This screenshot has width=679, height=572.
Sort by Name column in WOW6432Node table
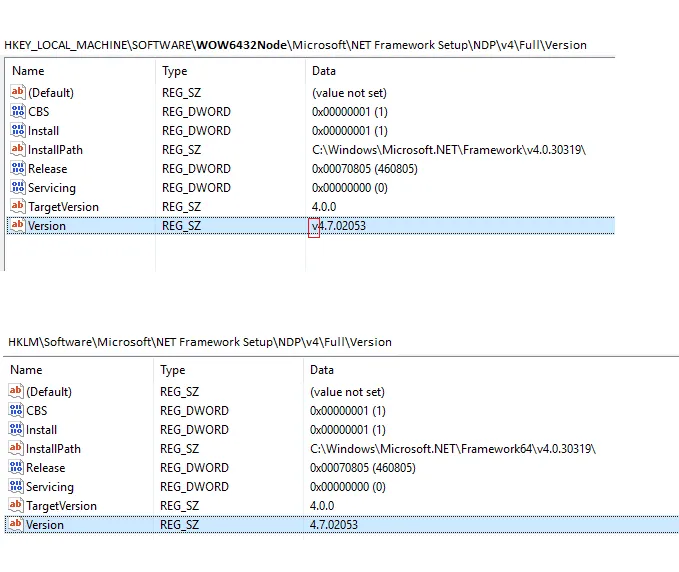[x=28, y=71]
